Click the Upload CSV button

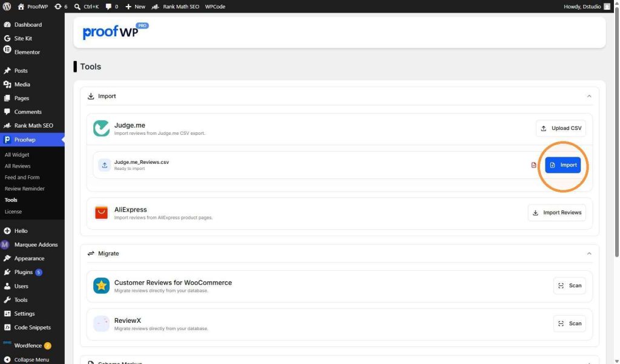click(x=561, y=128)
